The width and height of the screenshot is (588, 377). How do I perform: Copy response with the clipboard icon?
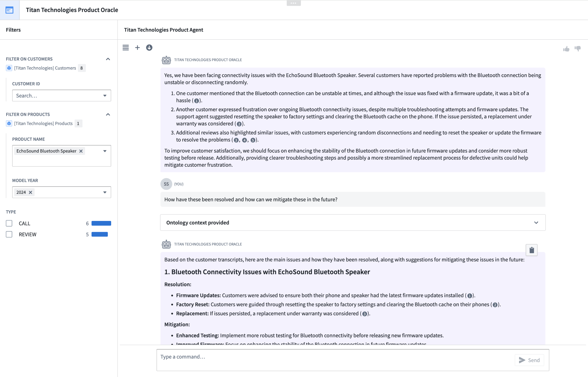[x=532, y=250]
